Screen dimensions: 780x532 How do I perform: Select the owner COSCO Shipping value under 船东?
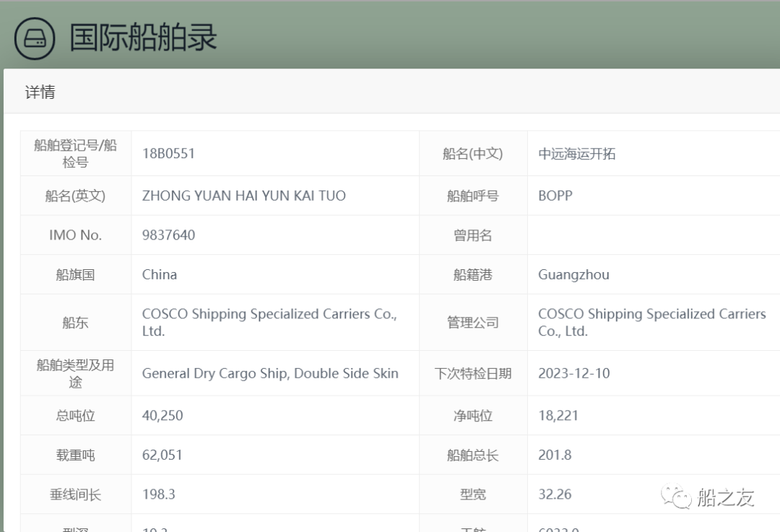(269, 322)
